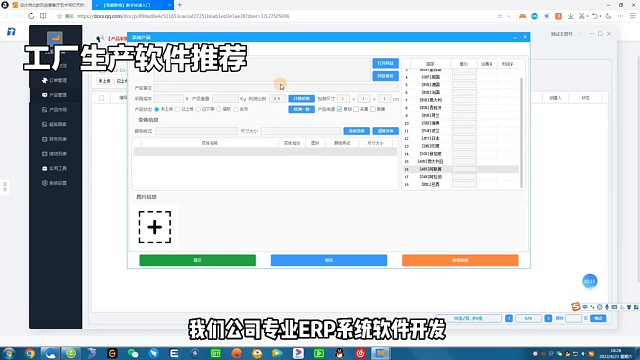The height and width of the screenshot is (360, 640).
Task: Open Chrome from the taskbar
Action: point(30,353)
